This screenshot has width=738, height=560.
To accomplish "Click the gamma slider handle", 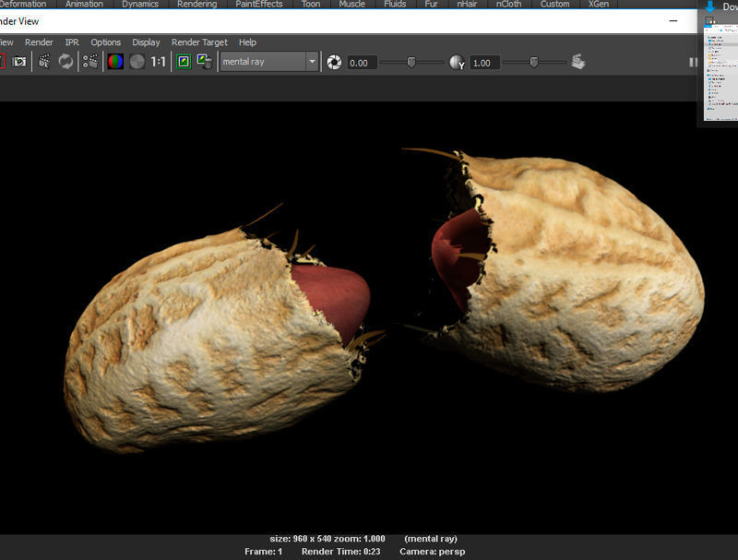I will 534,62.
